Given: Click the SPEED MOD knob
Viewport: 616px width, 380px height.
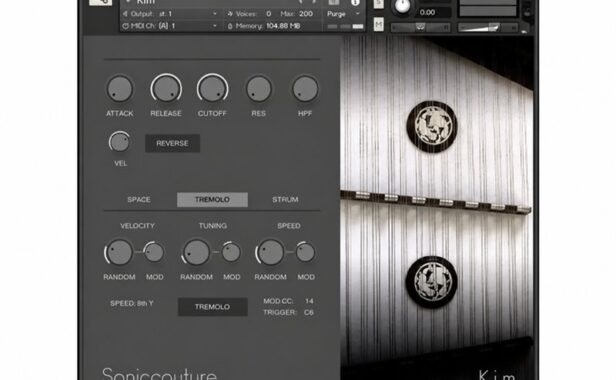Looking at the screenshot, I should [305, 252].
